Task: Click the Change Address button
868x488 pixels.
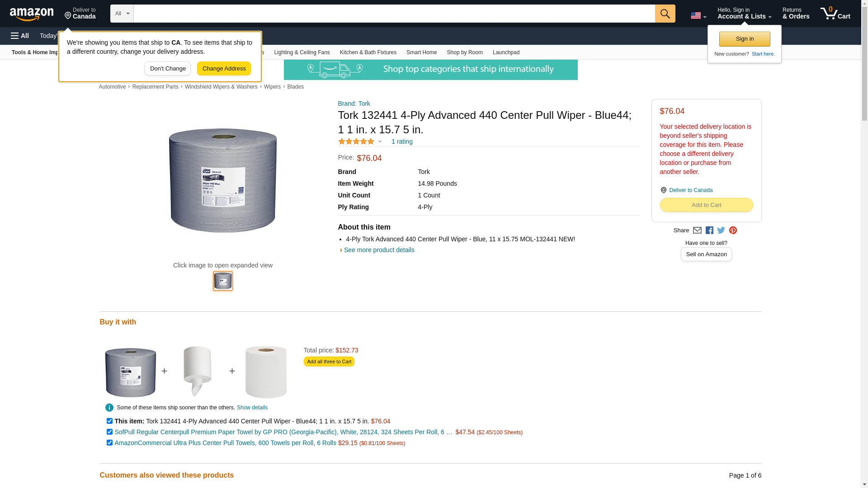Action: point(224,69)
